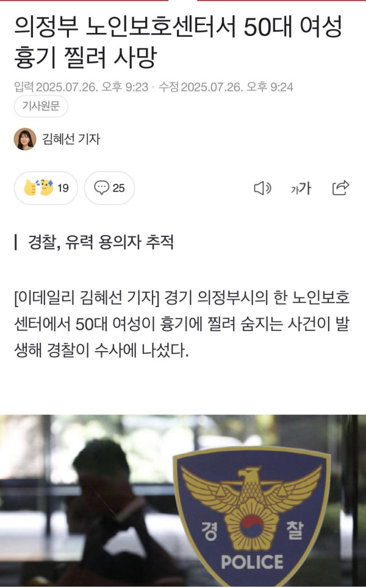The image size is (366, 588).
Task: Open the font size 가가 control
Action: coord(301,188)
